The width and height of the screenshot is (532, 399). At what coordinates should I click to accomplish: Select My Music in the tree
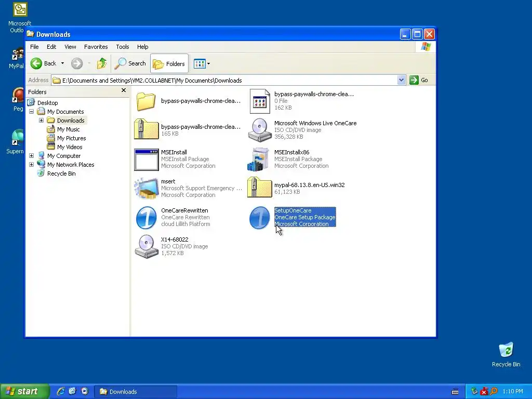pyautogui.click(x=68, y=129)
